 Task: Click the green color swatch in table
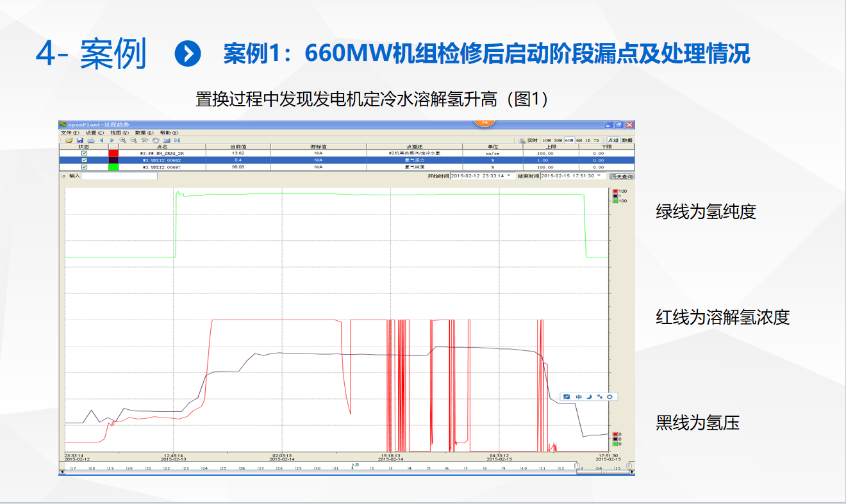(113, 167)
